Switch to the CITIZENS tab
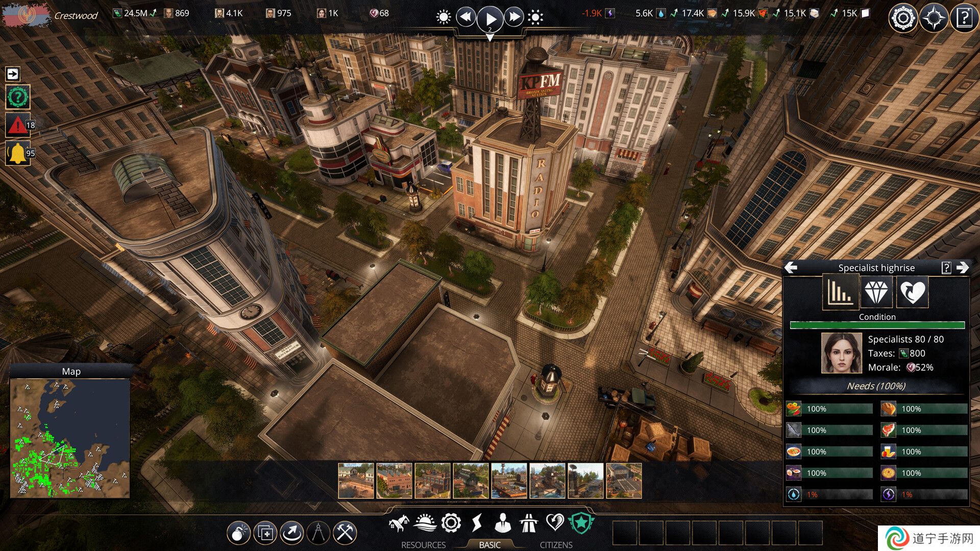The width and height of the screenshot is (980, 551). click(556, 544)
